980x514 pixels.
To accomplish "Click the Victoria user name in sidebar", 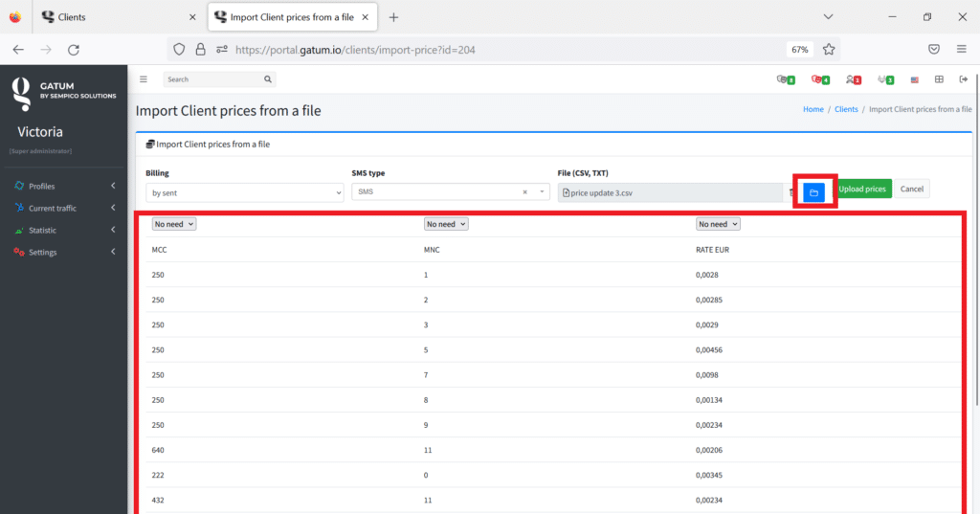I will point(40,132).
